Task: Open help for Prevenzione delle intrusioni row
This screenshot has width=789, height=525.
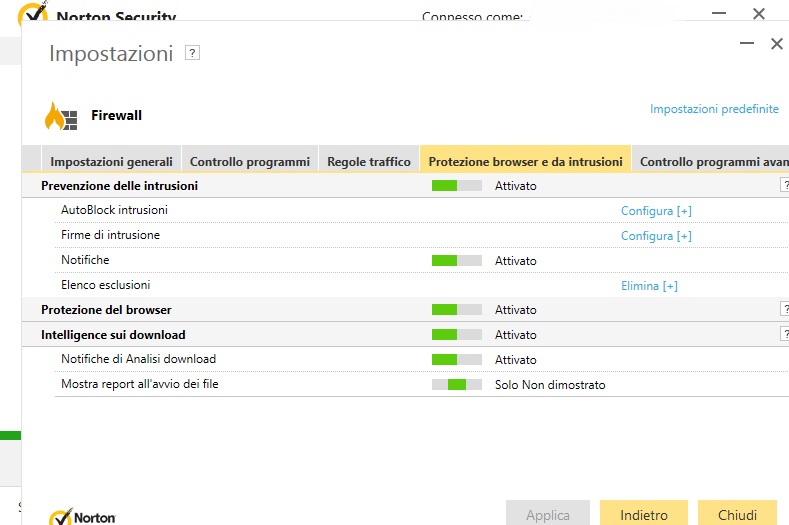Action: pyautogui.click(x=784, y=185)
